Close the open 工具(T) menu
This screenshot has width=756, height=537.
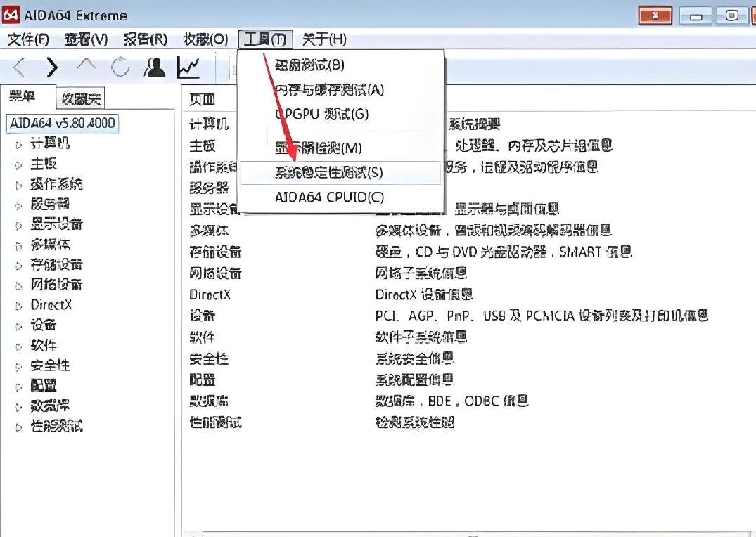tap(266, 39)
